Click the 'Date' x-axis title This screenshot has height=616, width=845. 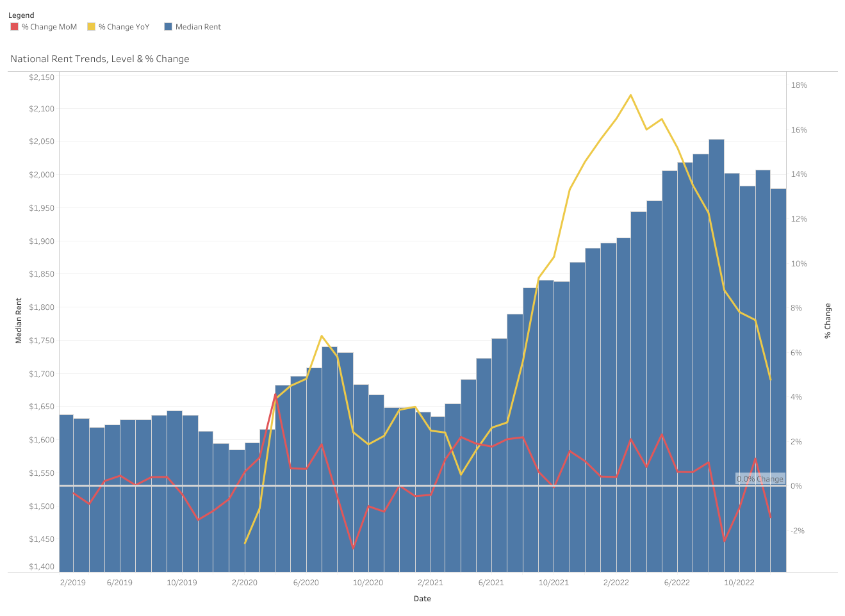click(422, 599)
